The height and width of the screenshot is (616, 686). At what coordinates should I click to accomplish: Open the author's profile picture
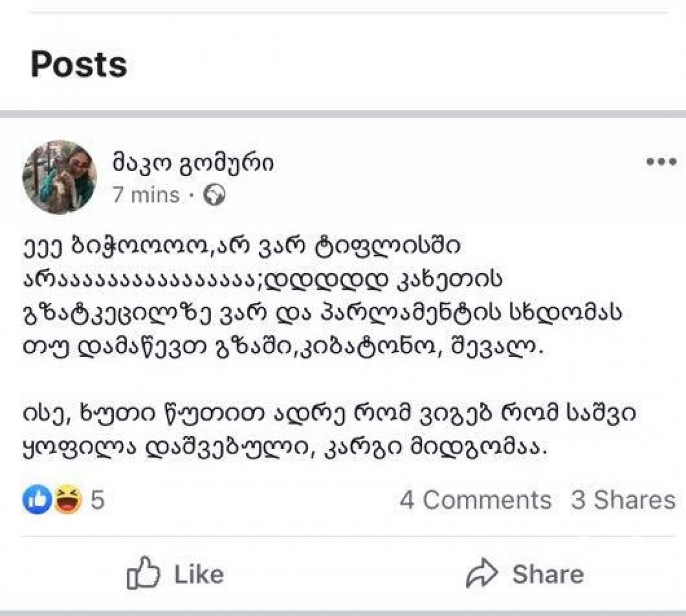[59, 178]
